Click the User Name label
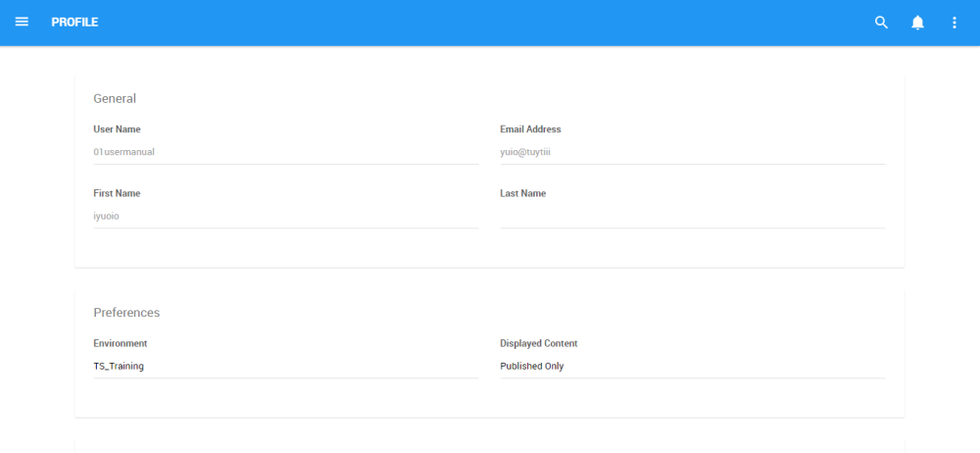 [x=117, y=129]
